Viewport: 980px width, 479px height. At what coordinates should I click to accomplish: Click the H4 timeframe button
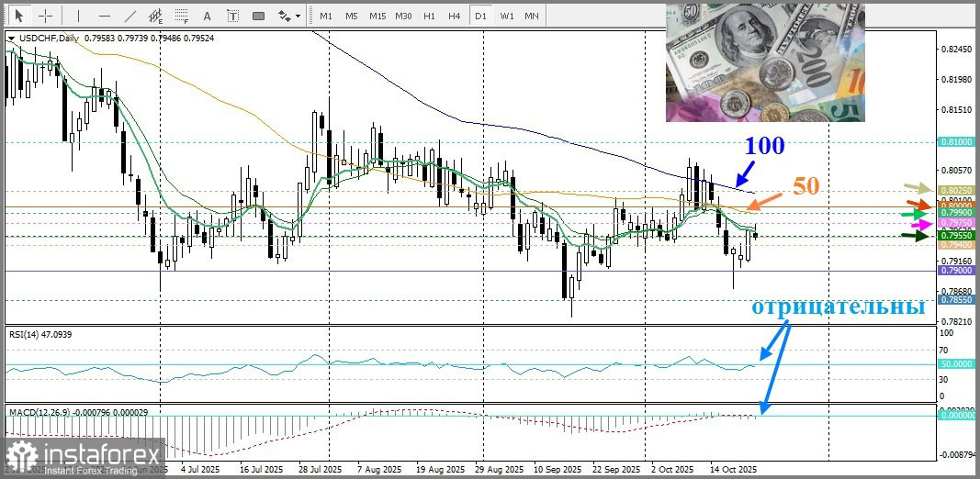click(454, 16)
